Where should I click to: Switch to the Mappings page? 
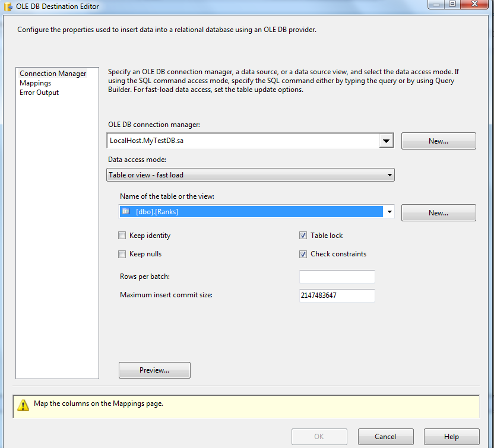tap(35, 83)
